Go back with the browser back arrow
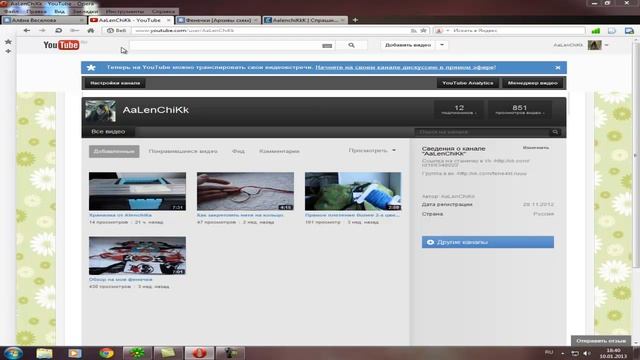Screen dimensions: 640x360 [x=27, y=31]
